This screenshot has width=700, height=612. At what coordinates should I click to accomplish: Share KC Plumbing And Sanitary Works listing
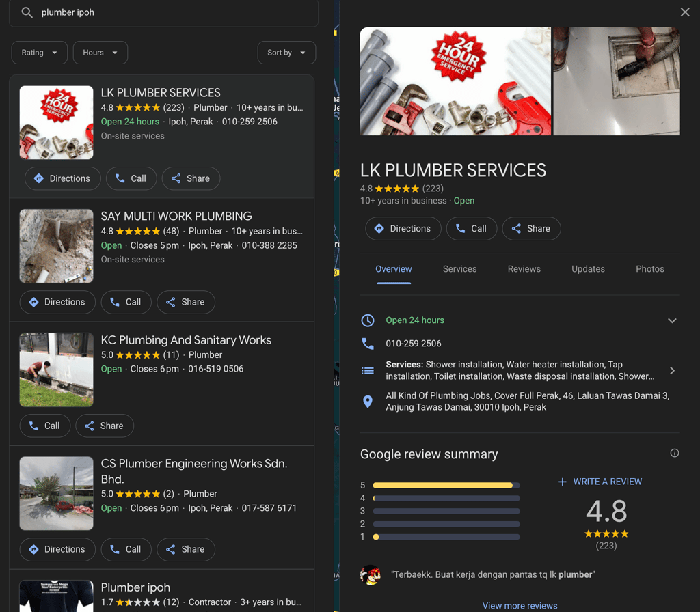[x=105, y=426]
